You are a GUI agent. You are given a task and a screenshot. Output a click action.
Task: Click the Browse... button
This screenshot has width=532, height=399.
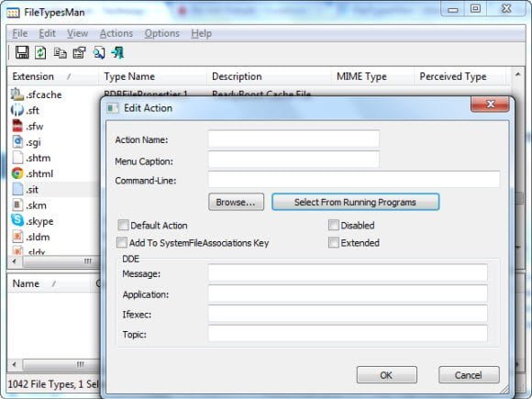pos(236,202)
